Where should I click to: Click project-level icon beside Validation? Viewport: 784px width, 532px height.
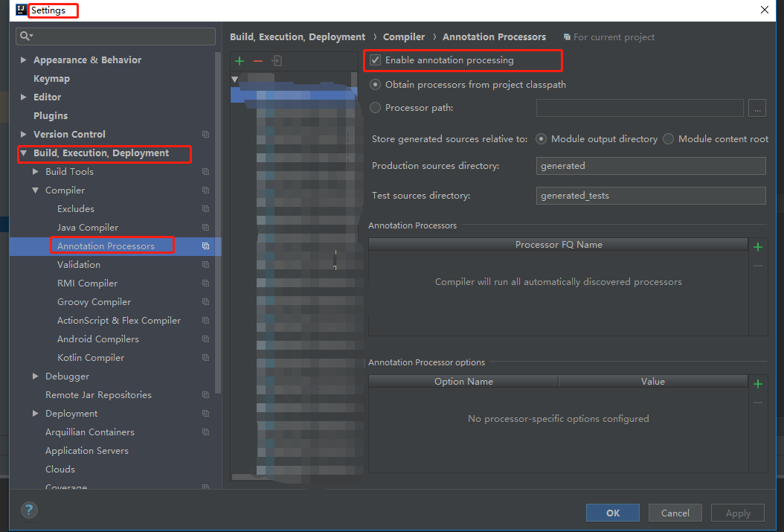pyautogui.click(x=205, y=264)
